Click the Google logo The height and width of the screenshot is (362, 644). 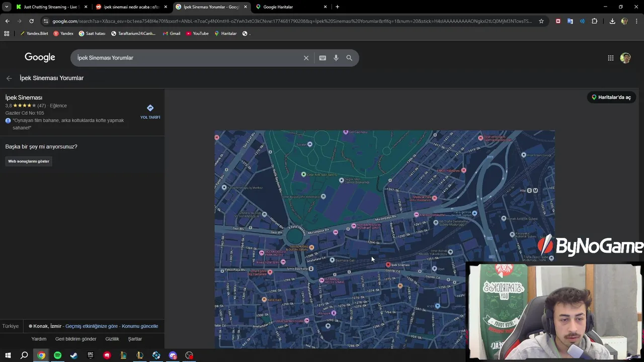(x=40, y=57)
